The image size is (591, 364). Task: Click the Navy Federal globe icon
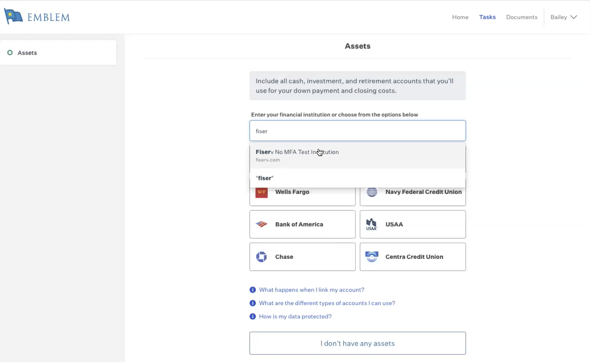pyautogui.click(x=372, y=192)
